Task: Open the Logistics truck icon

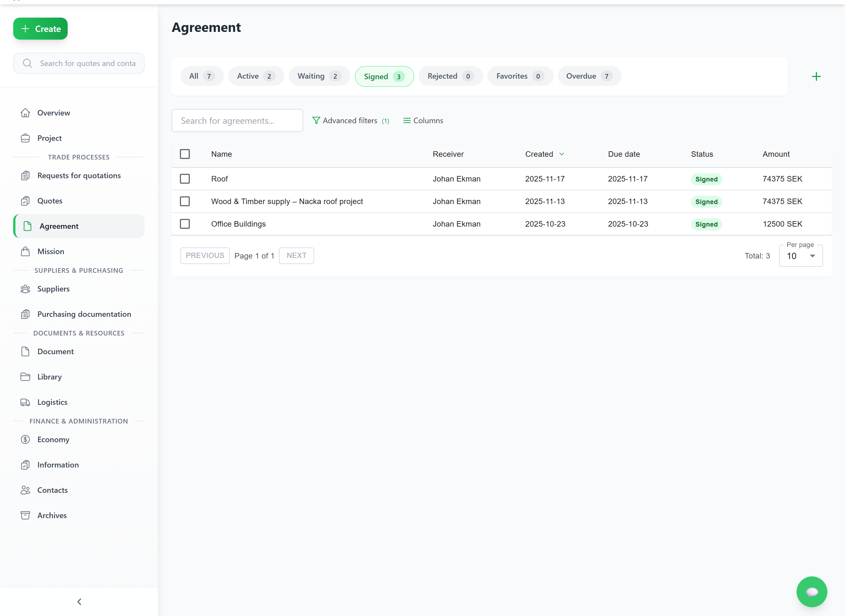Action: 25,402
